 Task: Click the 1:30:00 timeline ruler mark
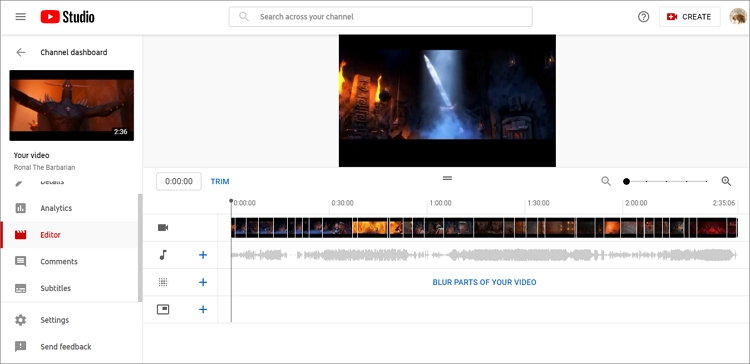pos(538,203)
